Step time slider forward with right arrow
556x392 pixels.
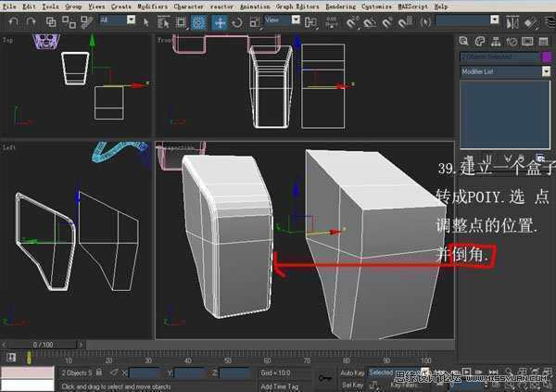click(82, 345)
